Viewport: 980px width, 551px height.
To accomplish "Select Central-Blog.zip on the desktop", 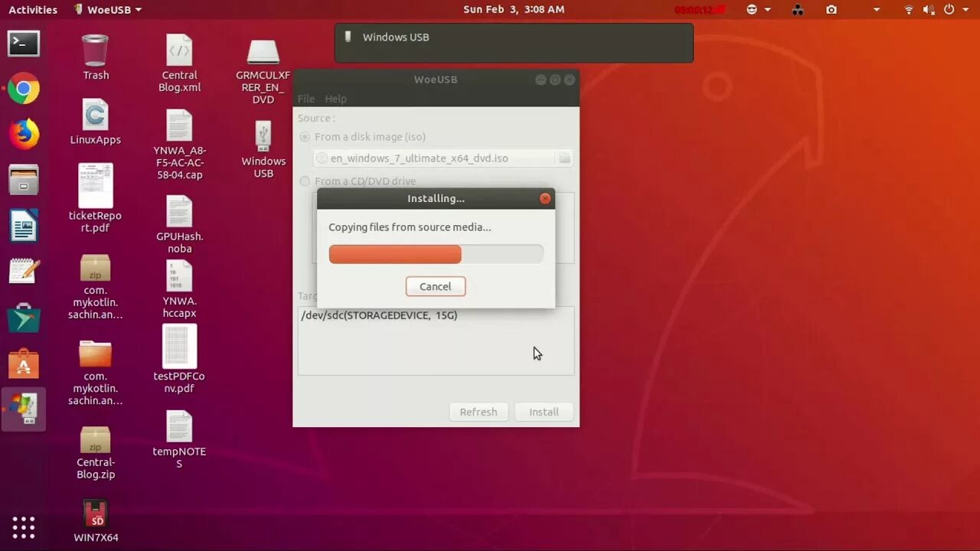I will click(96, 453).
